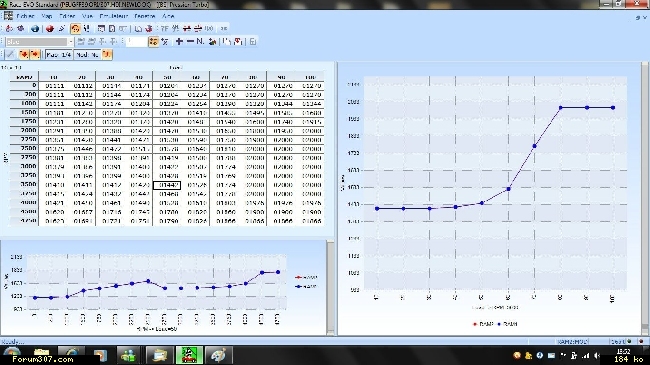Expand the greyed combo box dropdown arrow

pos(70,41)
